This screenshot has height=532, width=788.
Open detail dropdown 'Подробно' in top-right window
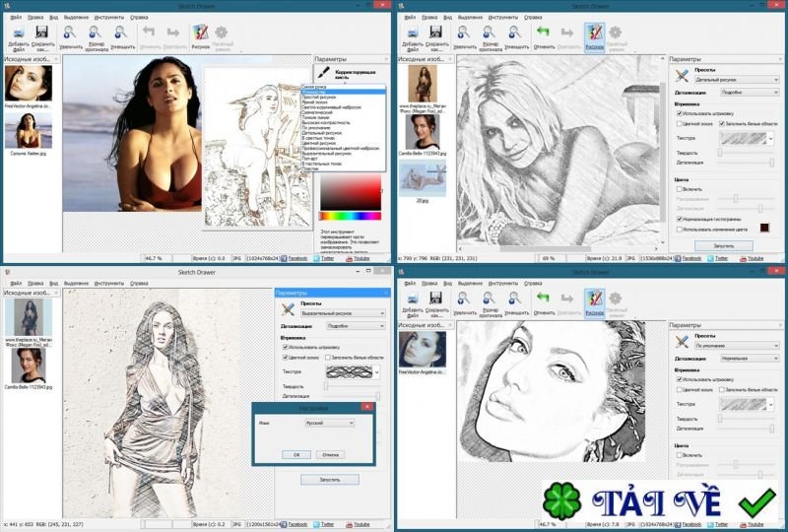750,93
